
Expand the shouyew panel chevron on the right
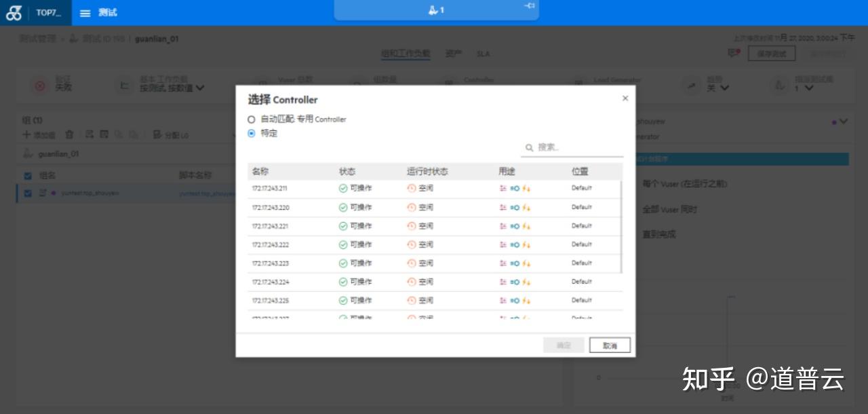[842, 121]
